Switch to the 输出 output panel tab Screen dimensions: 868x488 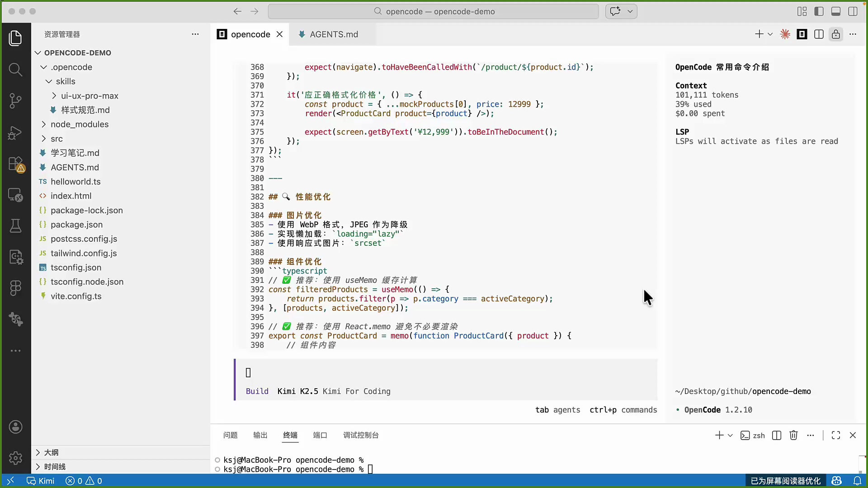pos(260,435)
